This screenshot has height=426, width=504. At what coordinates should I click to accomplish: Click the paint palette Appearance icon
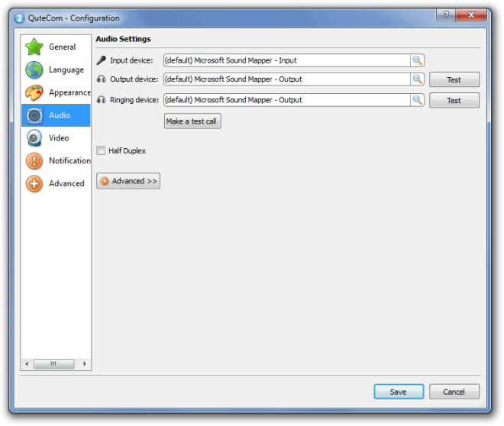[34, 92]
